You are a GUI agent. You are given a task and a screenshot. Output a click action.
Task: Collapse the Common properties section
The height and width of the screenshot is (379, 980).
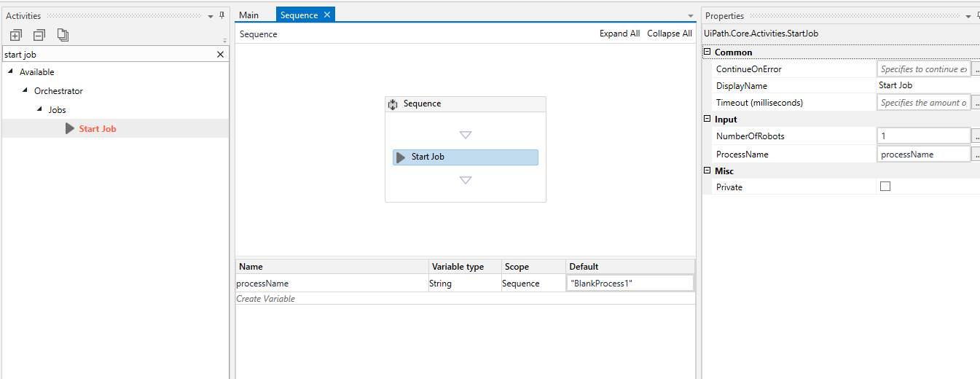(x=707, y=52)
